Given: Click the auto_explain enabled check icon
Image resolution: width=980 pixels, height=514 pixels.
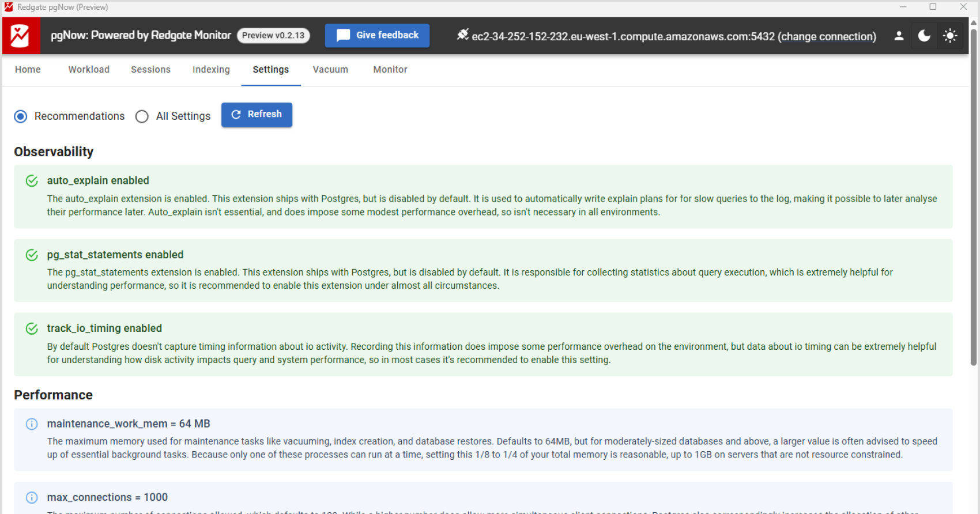Looking at the screenshot, I should click(x=32, y=181).
